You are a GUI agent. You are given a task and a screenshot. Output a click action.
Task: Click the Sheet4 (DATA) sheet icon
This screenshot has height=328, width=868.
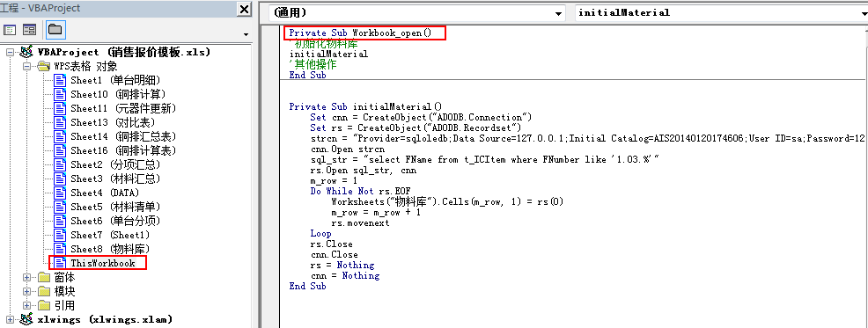[x=60, y=193]
